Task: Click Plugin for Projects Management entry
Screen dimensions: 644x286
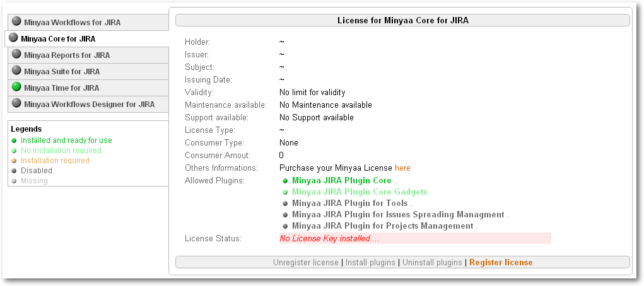Action: tap(384, 226)
